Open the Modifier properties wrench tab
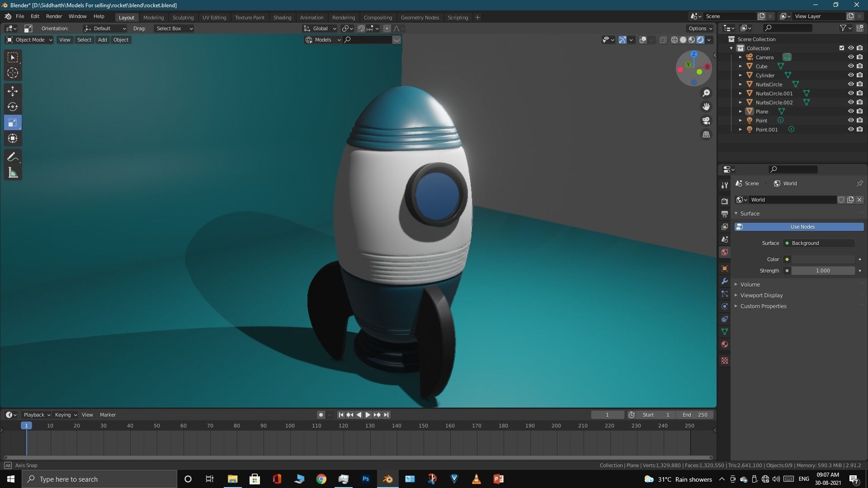The image size is (868, 488). [725, 281]
